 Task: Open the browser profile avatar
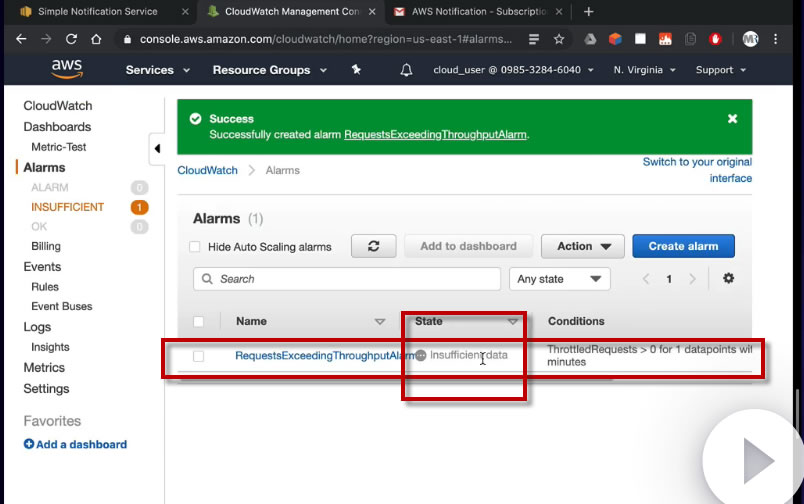pos(750,39)
